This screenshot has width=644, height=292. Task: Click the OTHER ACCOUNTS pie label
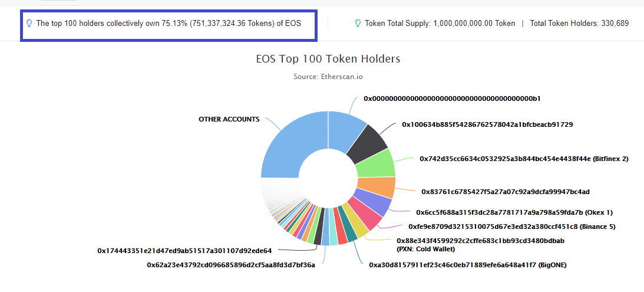(x=229, y=119)
